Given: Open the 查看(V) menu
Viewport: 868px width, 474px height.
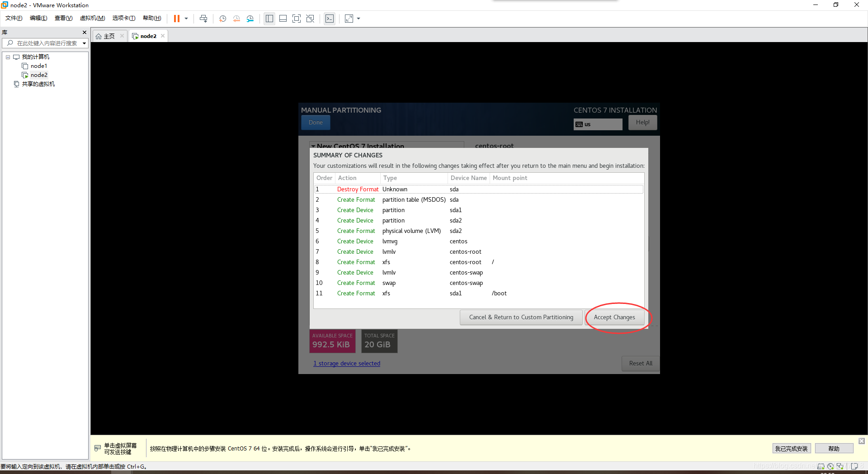Looking at the screenshot, I should [63, 18].
